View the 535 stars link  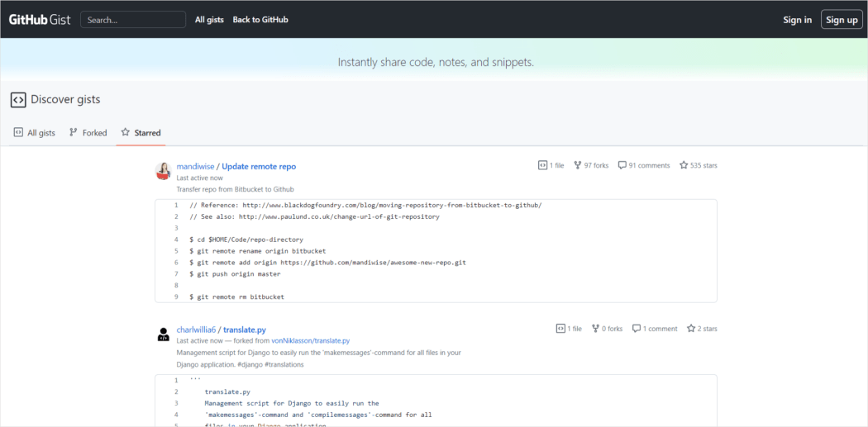tap(698, 165)
